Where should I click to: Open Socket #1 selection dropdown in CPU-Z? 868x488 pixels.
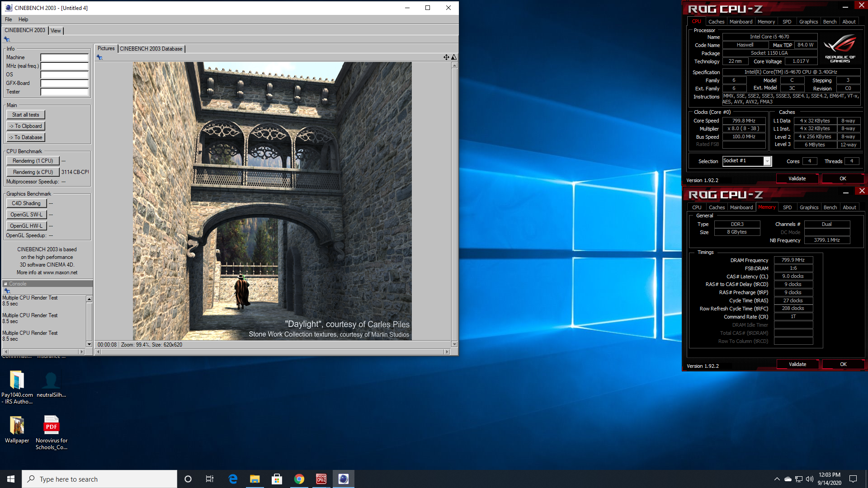747,161
